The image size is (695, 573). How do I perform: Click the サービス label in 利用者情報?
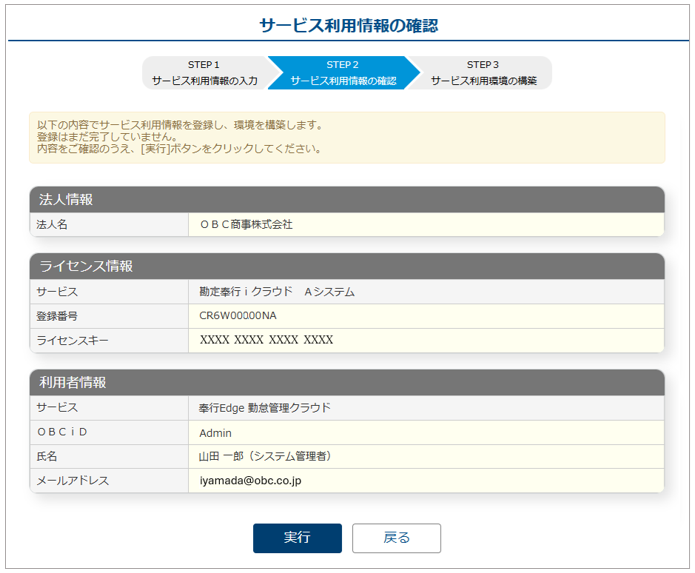pyautogui.click(x=57, y=408)
